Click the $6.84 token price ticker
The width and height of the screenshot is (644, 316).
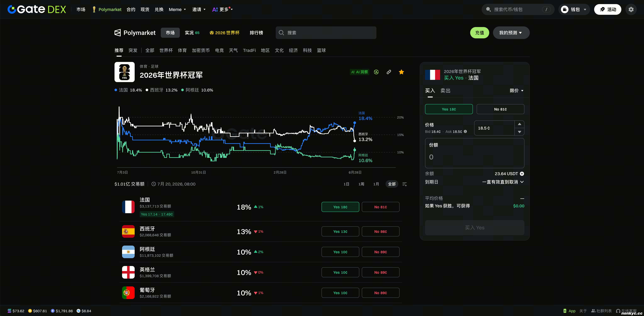(x=84, y=311)
